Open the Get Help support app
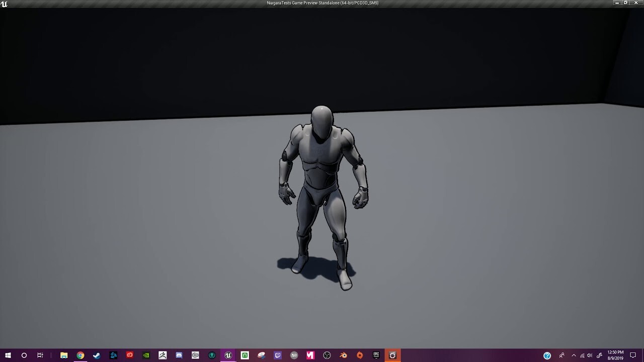The image size is (644, 362). pos(546,355)
